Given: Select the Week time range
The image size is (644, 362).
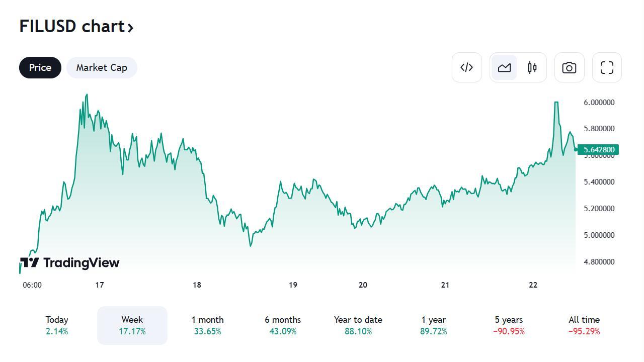Looking at the screenshot, I should click(x=132, y=325).
